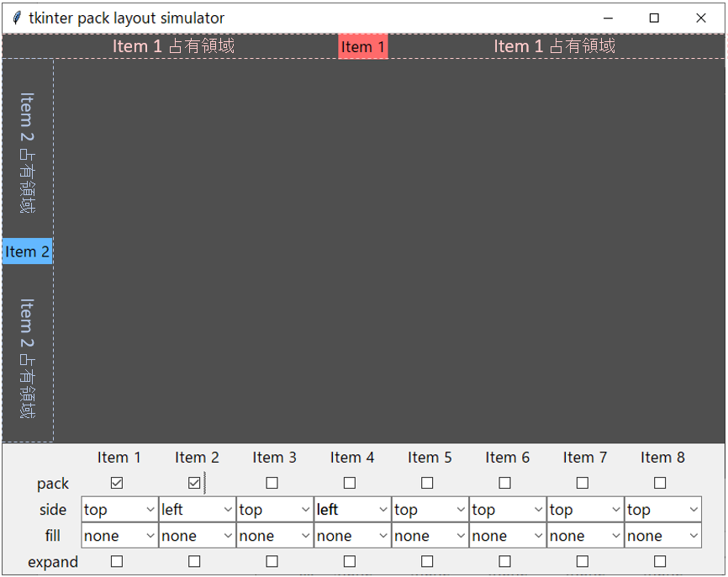This screenshot has height=577, width=728.
Task: Open the fill dropdown for Item 1
Action: [x=119, y=536]
